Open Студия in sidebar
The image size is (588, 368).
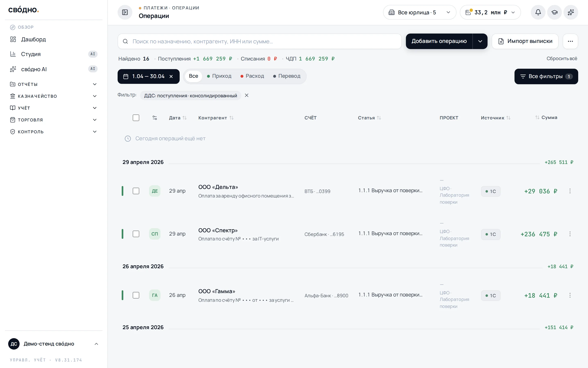pyautogui.click(x=53, y=54)
